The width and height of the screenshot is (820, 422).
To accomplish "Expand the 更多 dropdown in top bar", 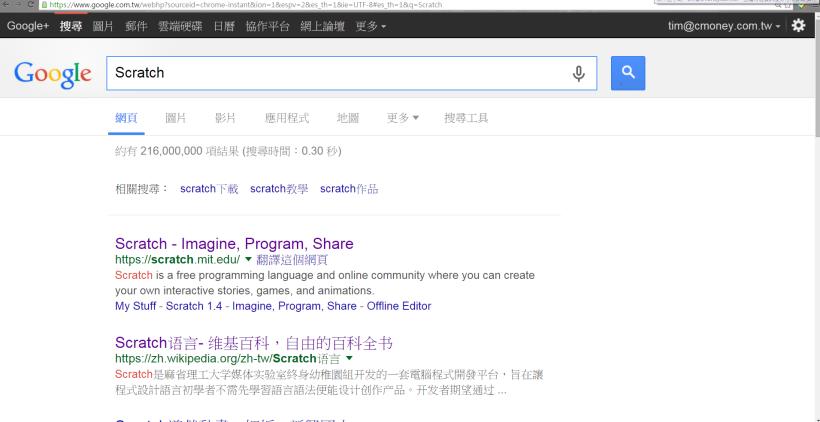I will 371,26.
